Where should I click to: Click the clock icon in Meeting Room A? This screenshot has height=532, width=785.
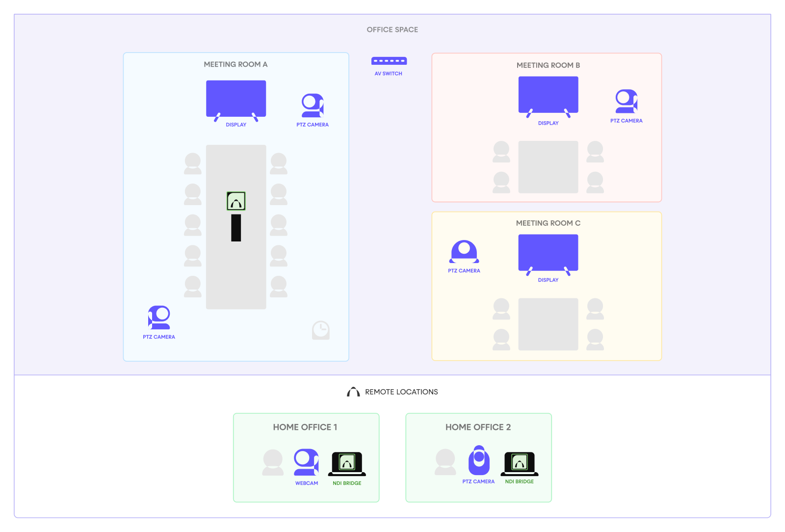click(x=321, y=330)
